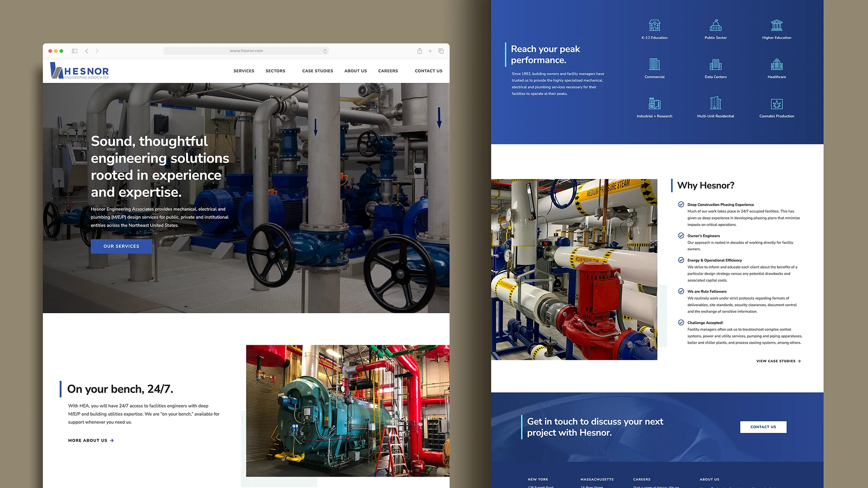Screen dimensions: 868x488
Task: Click the Public Sector label
Action: coord(716,38)
